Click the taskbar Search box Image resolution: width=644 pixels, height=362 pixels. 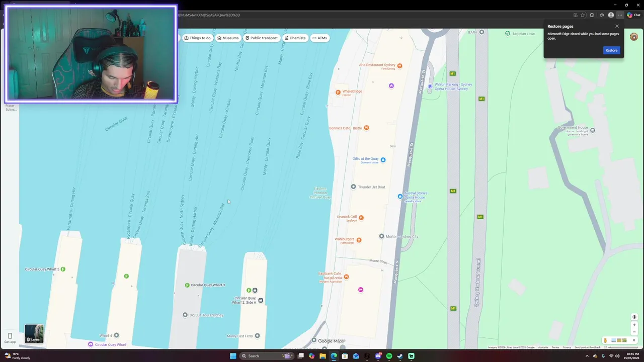click(x=267, y=356)
